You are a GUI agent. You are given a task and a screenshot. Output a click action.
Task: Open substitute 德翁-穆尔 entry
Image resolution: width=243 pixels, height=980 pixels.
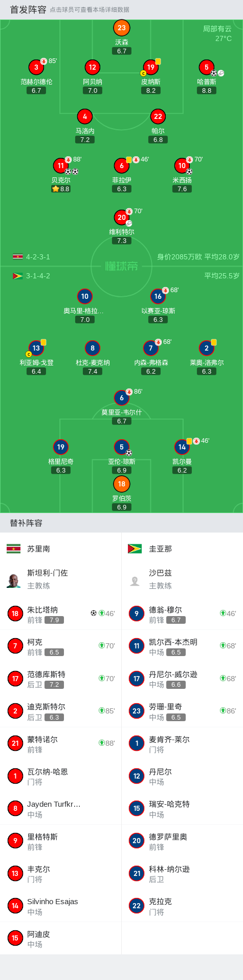(182, 614)
